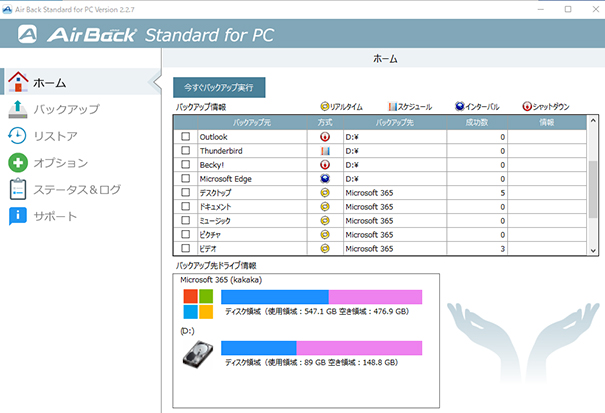Check the ミュージック backup checkbox
This screenshot has width=605, height=413.
(186, 220)
